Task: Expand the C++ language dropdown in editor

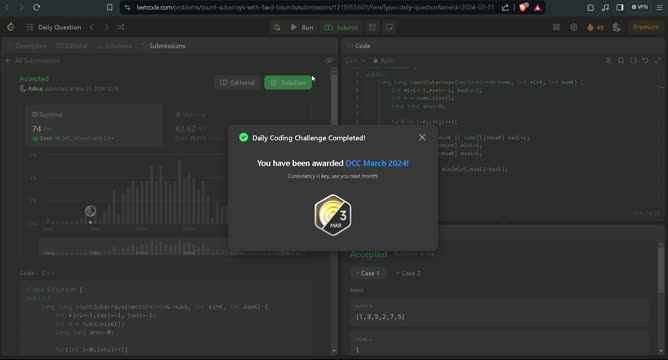Action: (355, 60)
